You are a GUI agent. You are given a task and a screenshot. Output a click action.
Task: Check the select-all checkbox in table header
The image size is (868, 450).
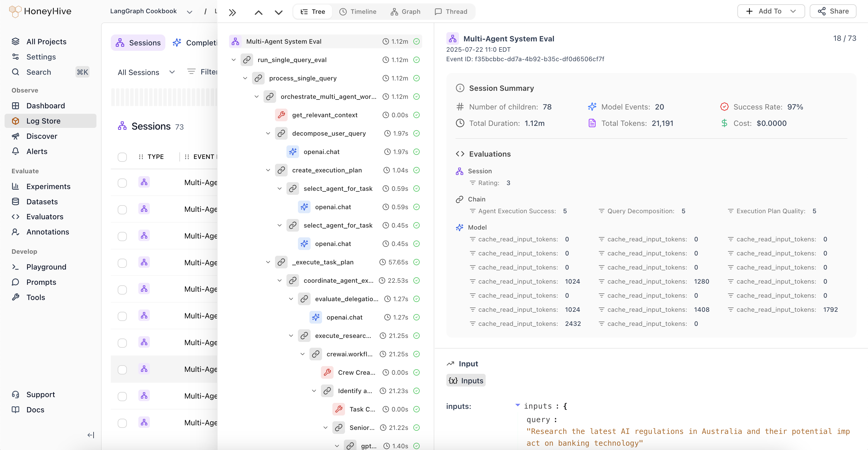pyautogui.click(x=122, y=157)
